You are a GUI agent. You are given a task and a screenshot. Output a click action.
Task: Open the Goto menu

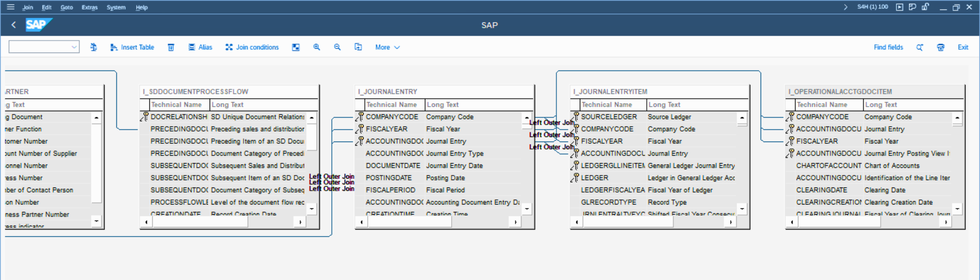(x=67, y=7)
